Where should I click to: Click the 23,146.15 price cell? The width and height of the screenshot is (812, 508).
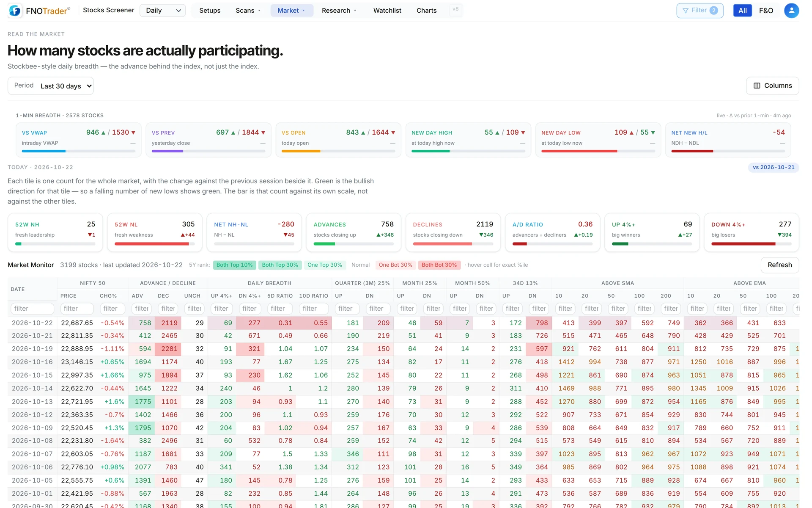coord(77,362)
